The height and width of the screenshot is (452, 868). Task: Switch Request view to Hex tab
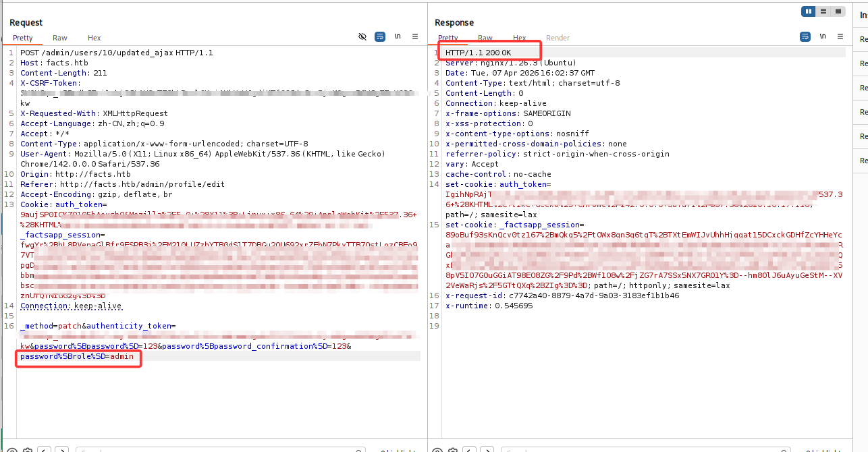94,38
